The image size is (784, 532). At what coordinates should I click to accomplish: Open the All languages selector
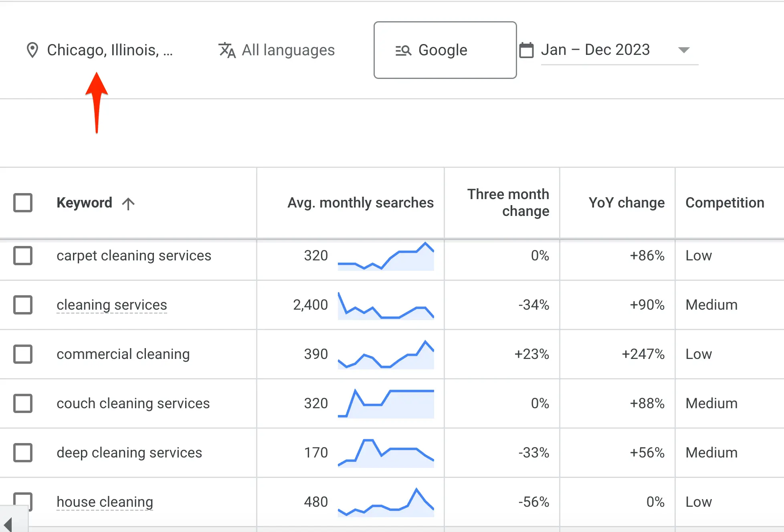(x=288, y=50)
